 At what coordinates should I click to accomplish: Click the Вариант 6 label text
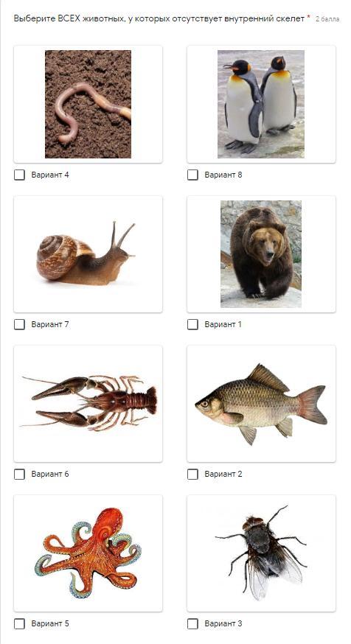pos(50,475)
